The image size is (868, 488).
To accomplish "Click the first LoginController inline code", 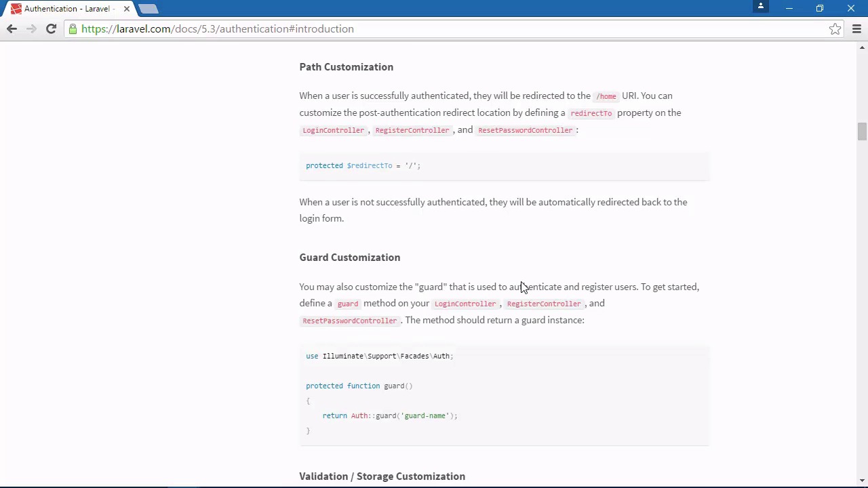I will tap(333, 130).
